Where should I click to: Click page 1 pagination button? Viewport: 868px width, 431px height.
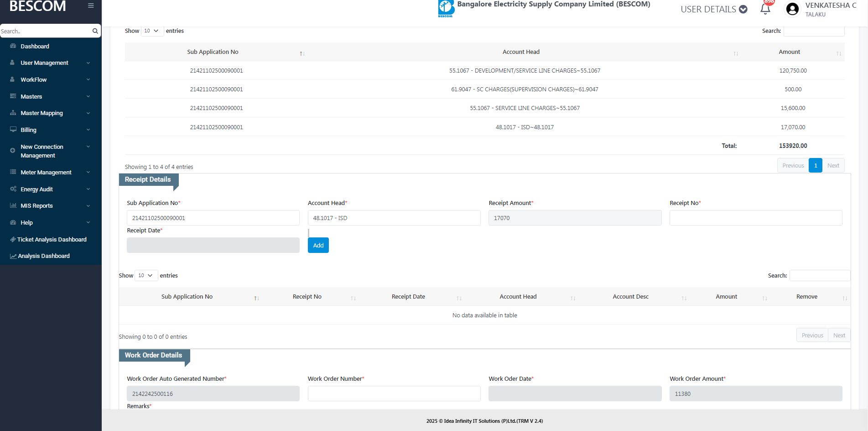click(x=815, y=166)
